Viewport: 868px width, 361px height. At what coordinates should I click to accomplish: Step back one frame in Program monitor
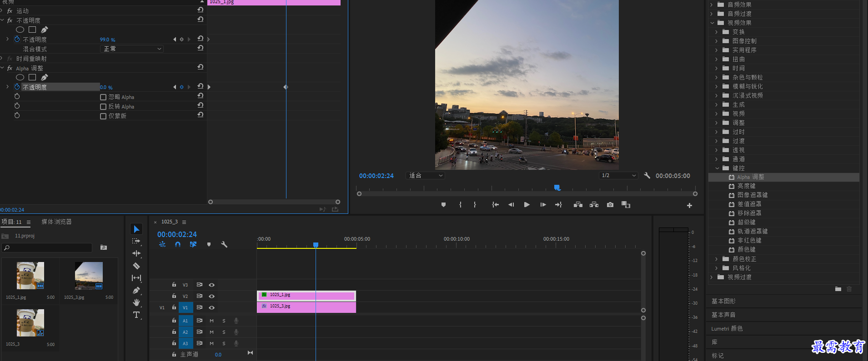[x=511, y=205]
